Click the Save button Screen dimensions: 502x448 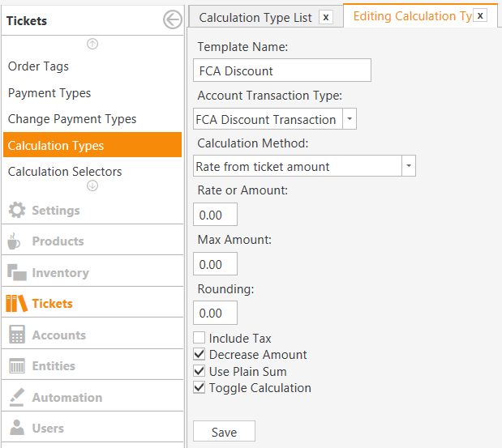224,431
